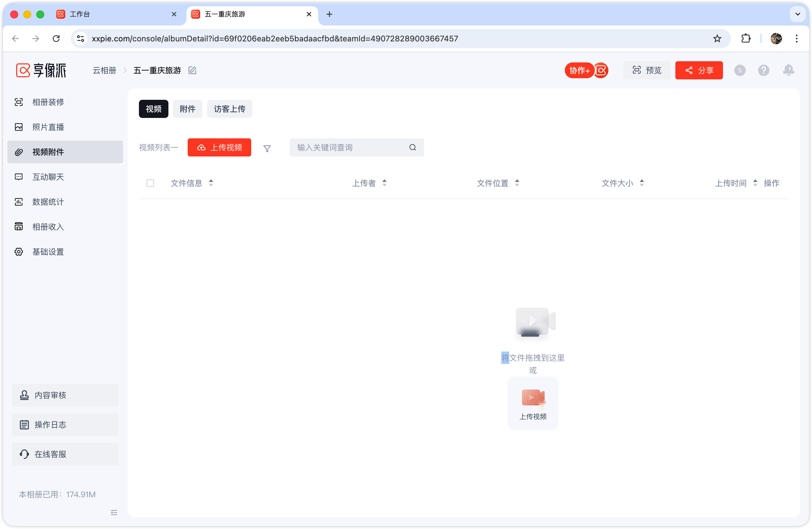This screenshot has height=529, width=812.
Task: Open 相册装修 in the sidebar
Action: tap(65, 102)
